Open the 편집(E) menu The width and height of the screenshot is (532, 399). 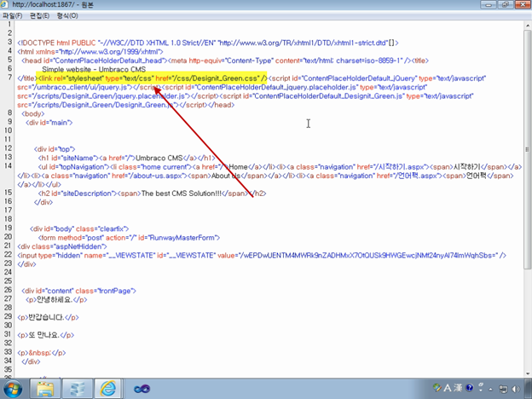39,15
